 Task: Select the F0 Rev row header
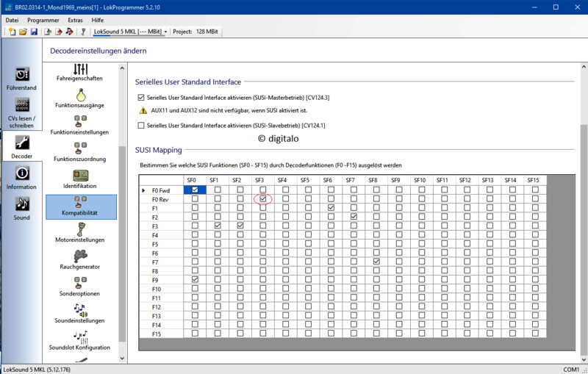161,199
